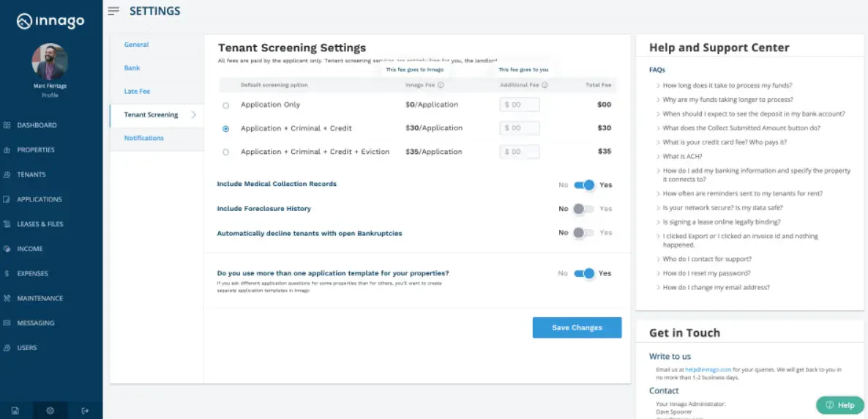Click the Users icon in sidebar
The height and width of the screenshot is (419, 868).
click(7, 348)
